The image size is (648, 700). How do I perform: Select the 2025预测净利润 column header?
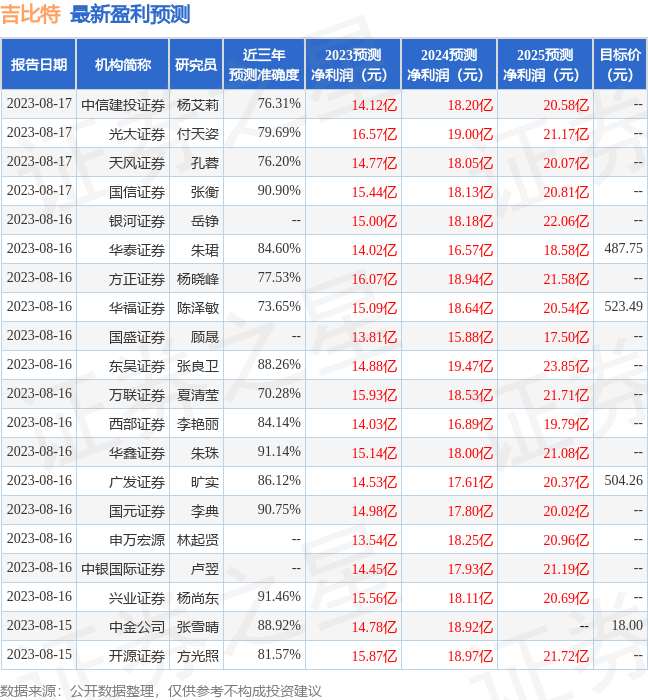(x=545, y=65)
